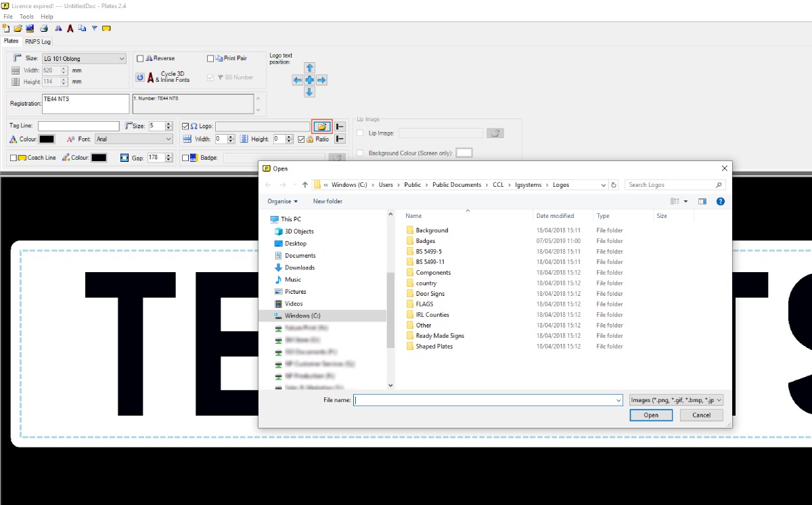Open the plate Size dropdown showing LG 101 Oblong

84,59
